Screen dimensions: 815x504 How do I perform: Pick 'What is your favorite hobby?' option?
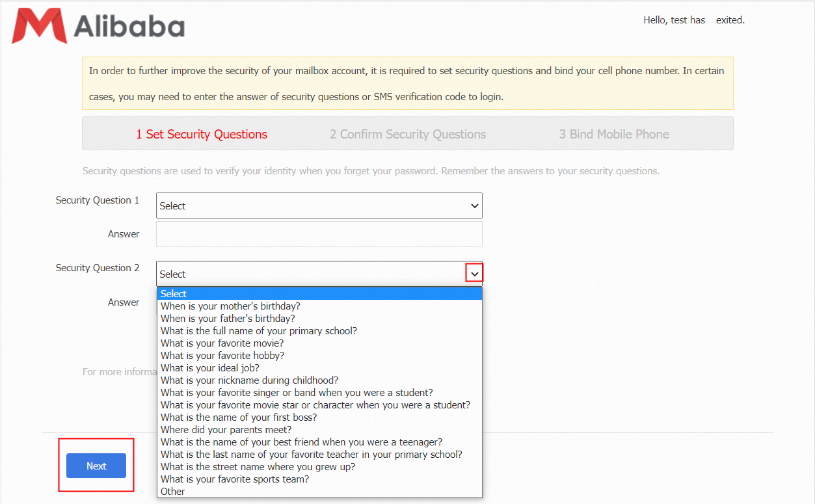click(x=222, y=356)
